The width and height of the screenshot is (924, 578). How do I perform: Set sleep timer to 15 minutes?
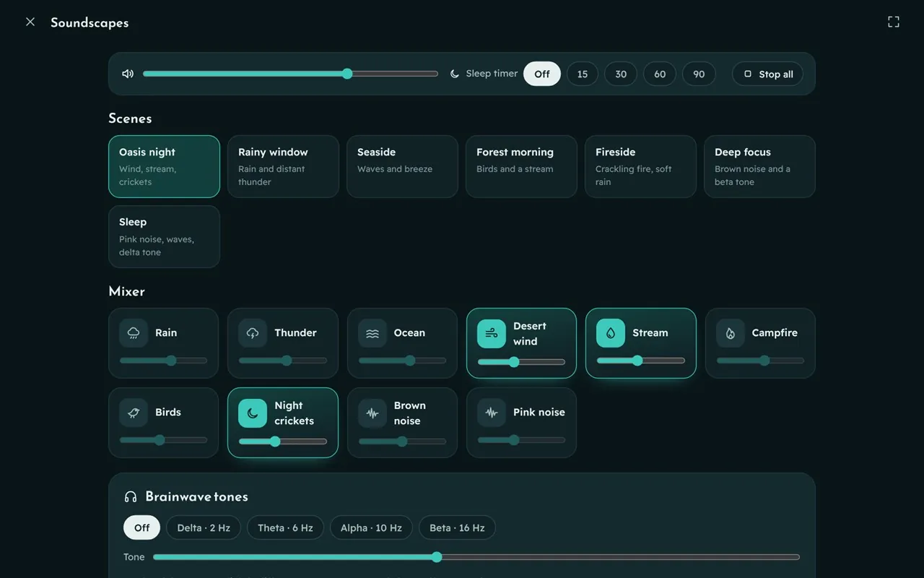[x=583, y=74]
